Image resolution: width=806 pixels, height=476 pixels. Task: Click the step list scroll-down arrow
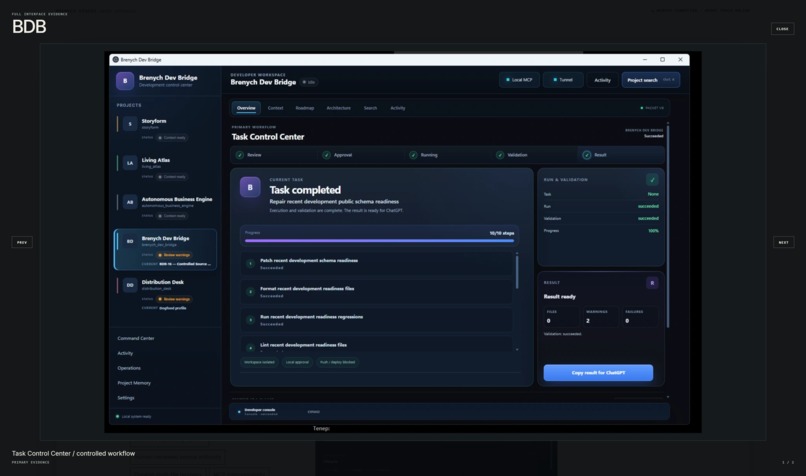point(517,350)
